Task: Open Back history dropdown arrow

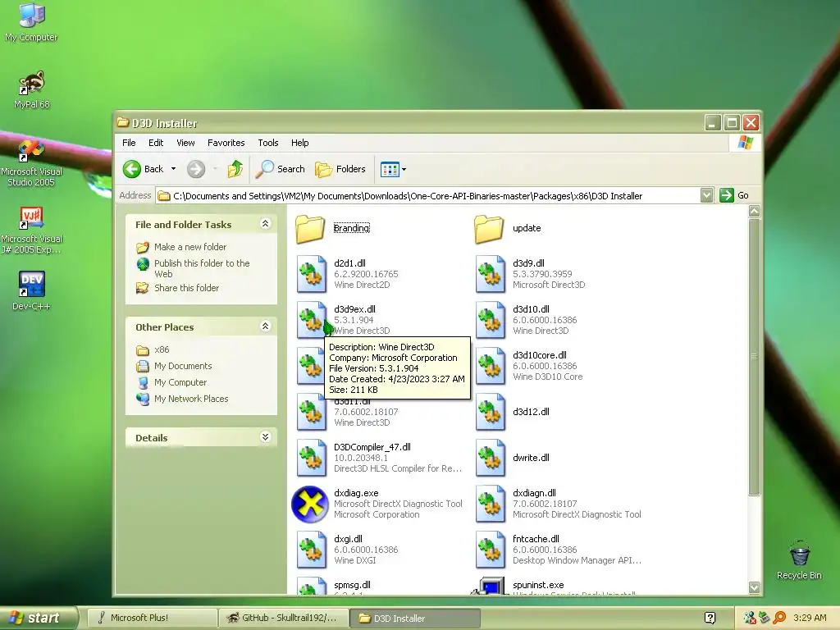Action: pyautogui.click(x=173, y=169)
